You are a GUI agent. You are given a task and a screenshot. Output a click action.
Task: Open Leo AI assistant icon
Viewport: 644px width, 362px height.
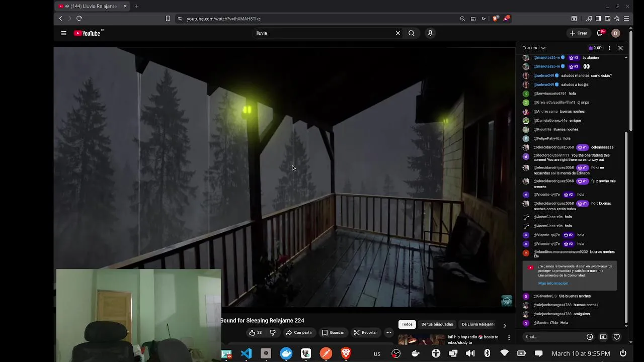click(x=617, y=19)
